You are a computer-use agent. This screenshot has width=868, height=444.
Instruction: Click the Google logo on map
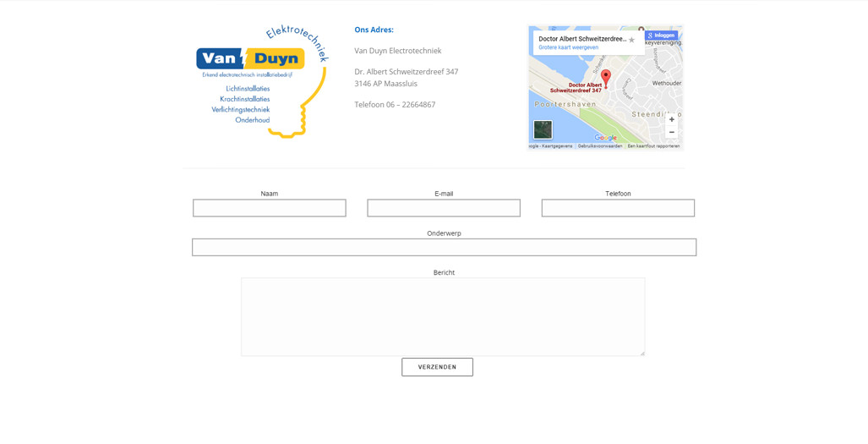[x=606, y=138]
